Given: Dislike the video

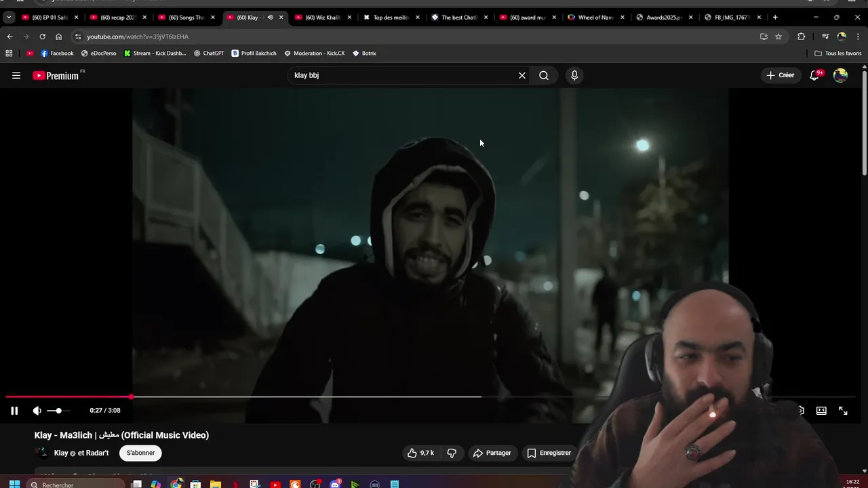Looking at the screenshot, I should point(452,453).
